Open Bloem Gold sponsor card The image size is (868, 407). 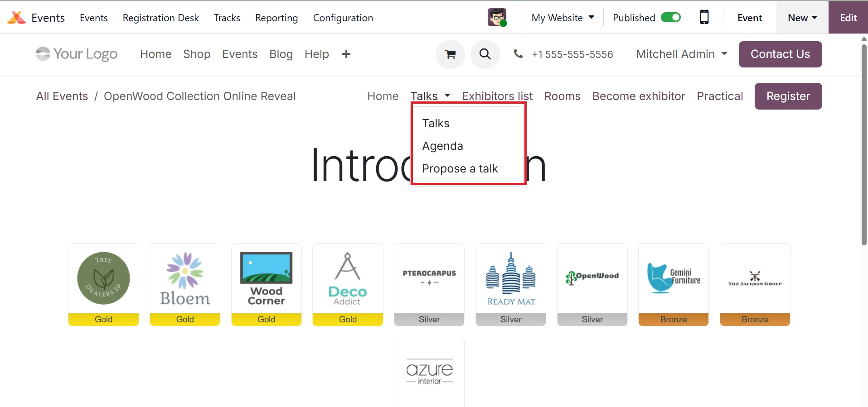[x=185, y=285]
